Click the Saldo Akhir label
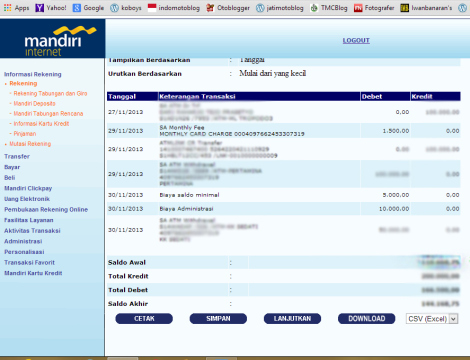This screenshot has width=470, height=360. pyautogui.click(x=128, y=304)
